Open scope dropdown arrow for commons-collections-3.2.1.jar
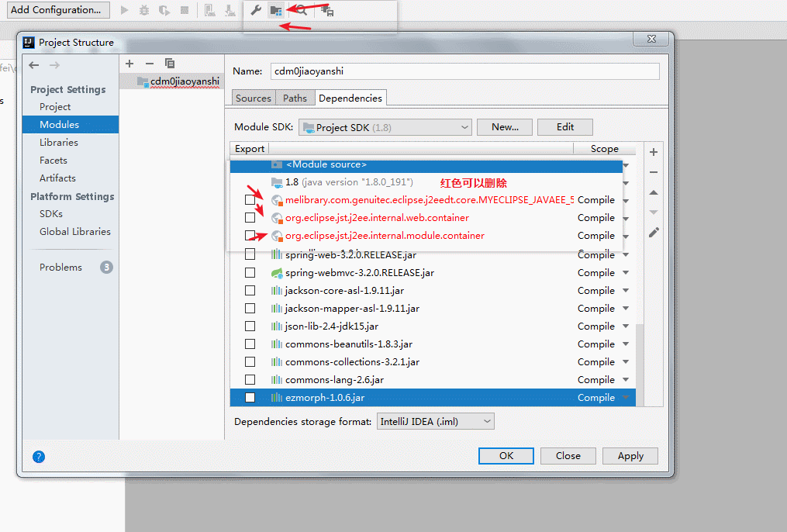 (626, 362)
